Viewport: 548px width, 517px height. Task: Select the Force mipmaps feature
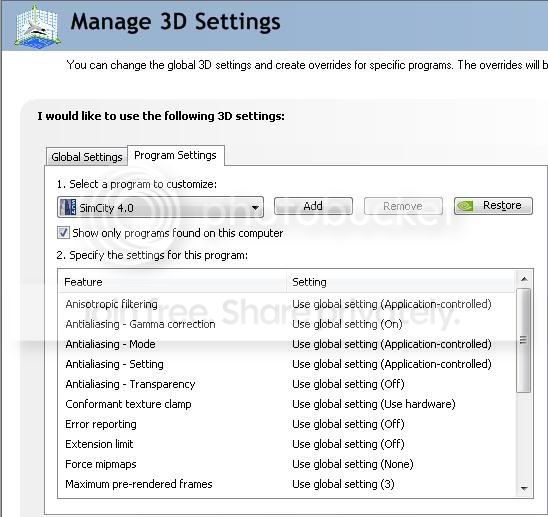[101, 464]
